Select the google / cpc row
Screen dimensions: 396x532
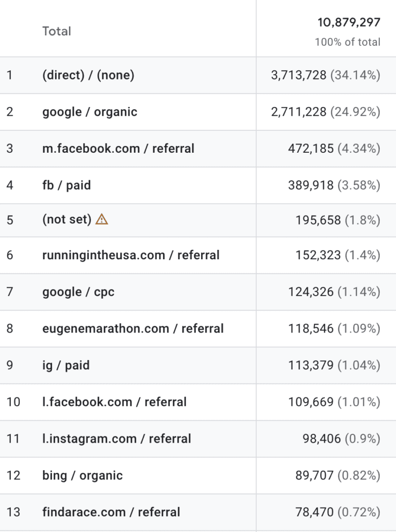click(198, 292)
